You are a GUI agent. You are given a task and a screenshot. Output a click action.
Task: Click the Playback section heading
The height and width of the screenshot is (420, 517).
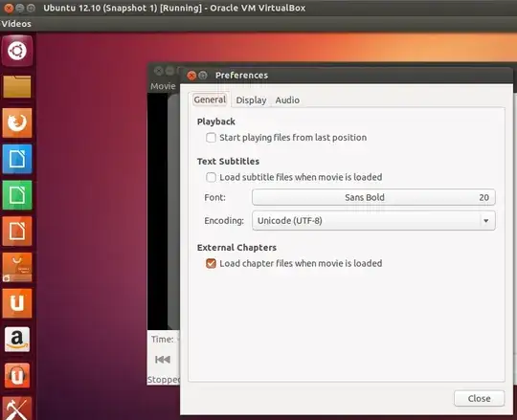click(x=216, y=122)
